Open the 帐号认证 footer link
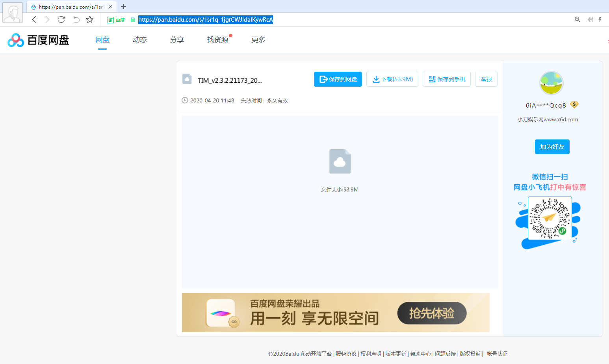The width and height of the screenshot is (609, 364). [497, 354]
